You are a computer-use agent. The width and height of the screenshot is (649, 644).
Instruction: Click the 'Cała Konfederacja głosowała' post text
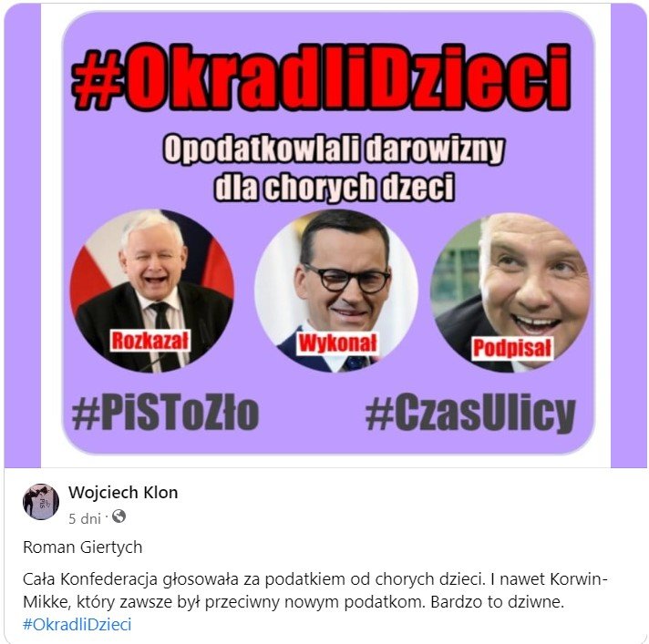coord(131,579)
